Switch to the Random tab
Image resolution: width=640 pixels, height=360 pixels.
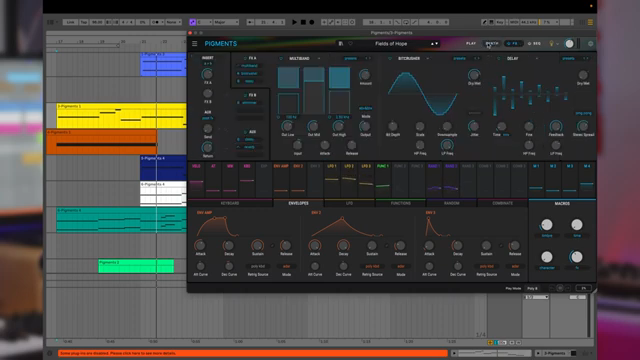[x=451, y=203]
